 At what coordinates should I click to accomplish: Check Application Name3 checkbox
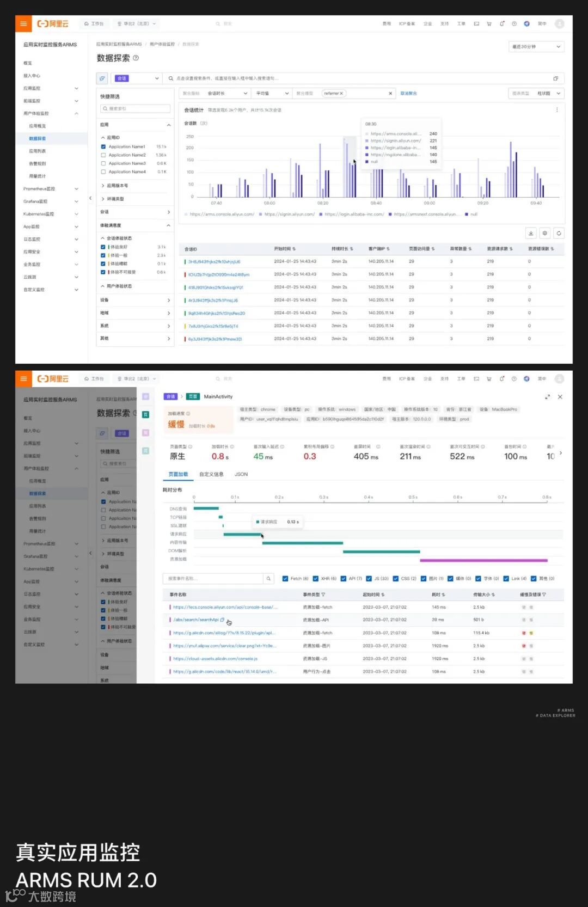click(x=103, y=163)
